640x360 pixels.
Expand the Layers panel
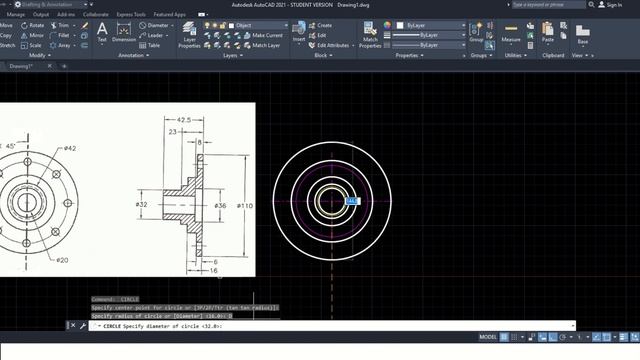point(233,55)
